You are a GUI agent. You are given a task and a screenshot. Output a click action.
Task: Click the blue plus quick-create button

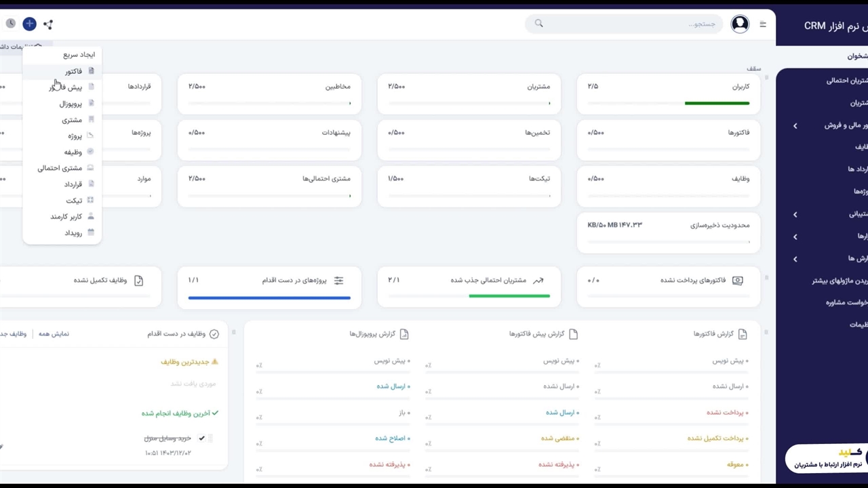pyautogui.click(x=29, y=24)
